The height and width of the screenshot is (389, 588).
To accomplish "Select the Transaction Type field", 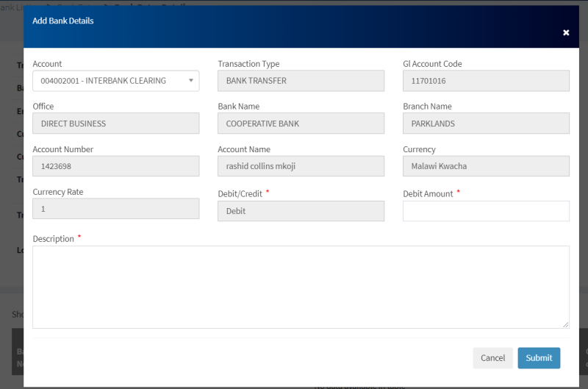I will click(301, 81).
